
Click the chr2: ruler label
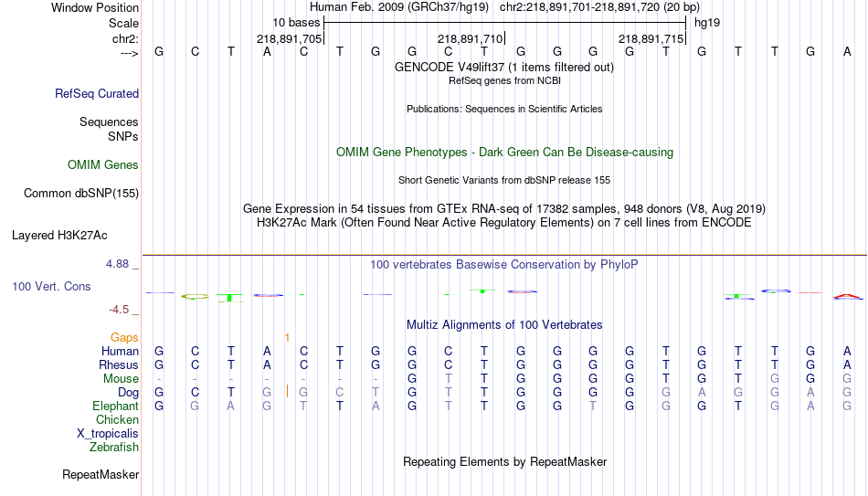click(126, 38)
